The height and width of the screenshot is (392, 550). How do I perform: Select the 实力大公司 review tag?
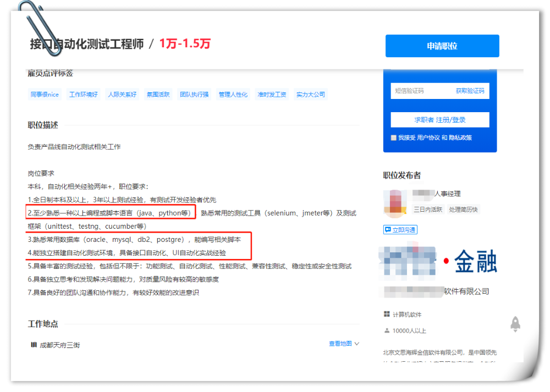pyautogui.click(x=310, y=95)
